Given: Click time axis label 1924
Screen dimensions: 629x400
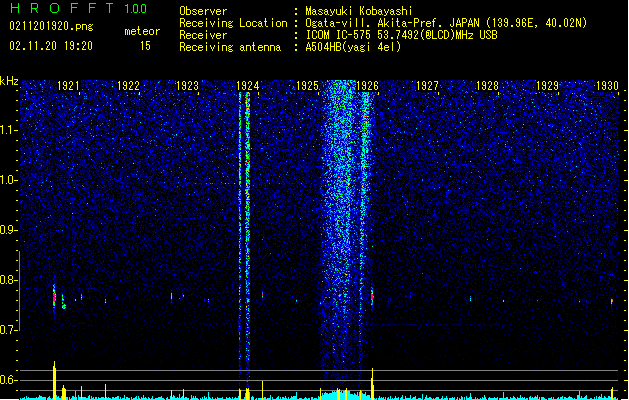Looking at the screenshot, I should (x=248, y=86).
